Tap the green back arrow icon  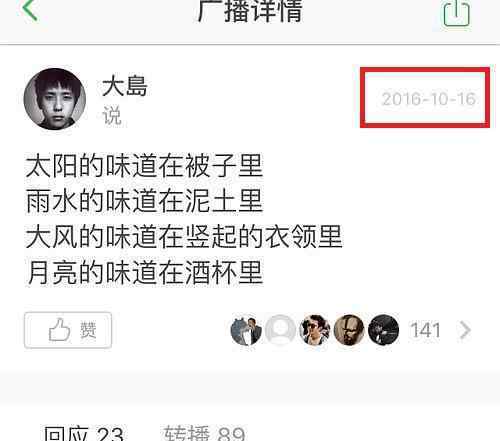pos(30,10)
